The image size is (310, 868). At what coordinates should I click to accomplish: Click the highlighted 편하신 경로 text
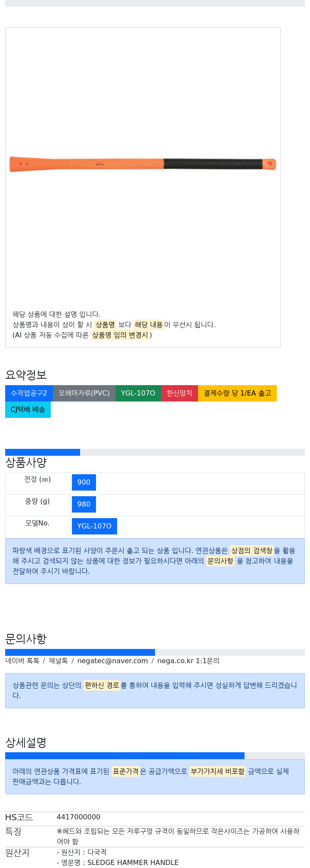102,686
